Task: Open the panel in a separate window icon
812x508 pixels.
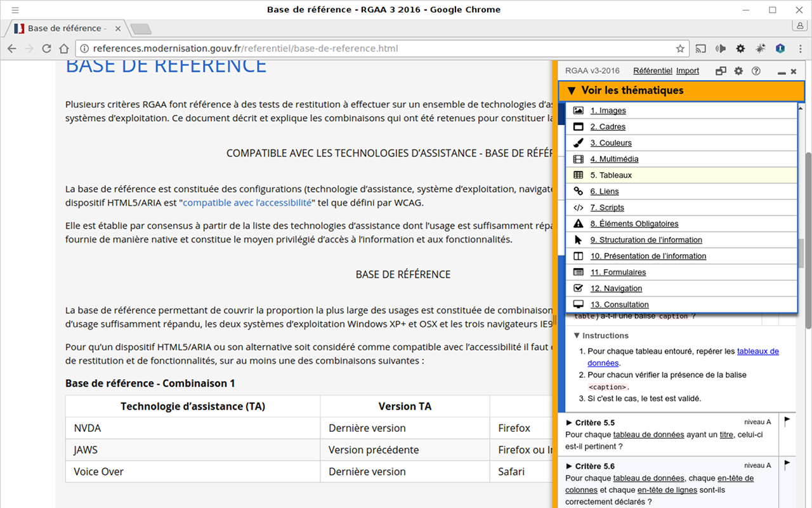Action: 721,71
